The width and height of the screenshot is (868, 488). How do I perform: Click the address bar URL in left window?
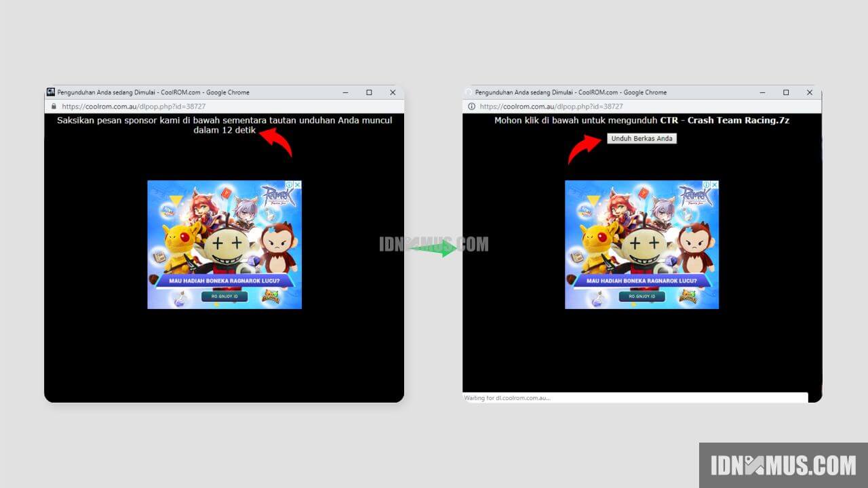pos(134,106)
